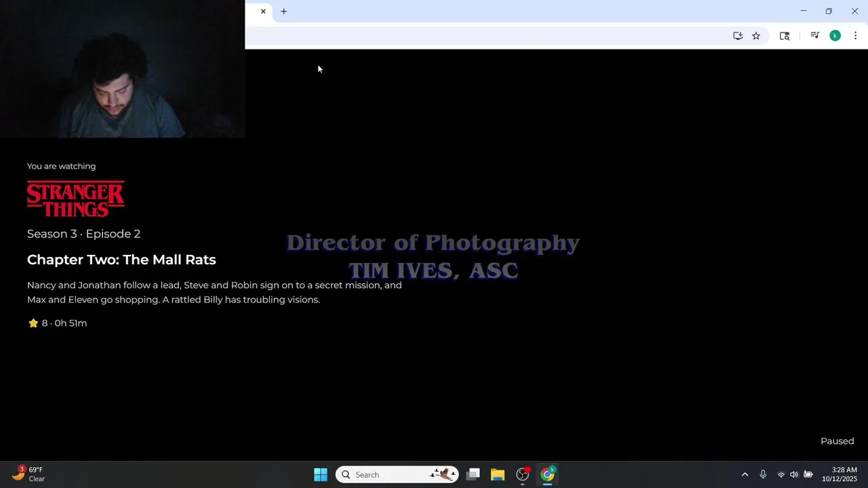Show hidden system tray icons
Screen dimensions: 868x488
745,474
